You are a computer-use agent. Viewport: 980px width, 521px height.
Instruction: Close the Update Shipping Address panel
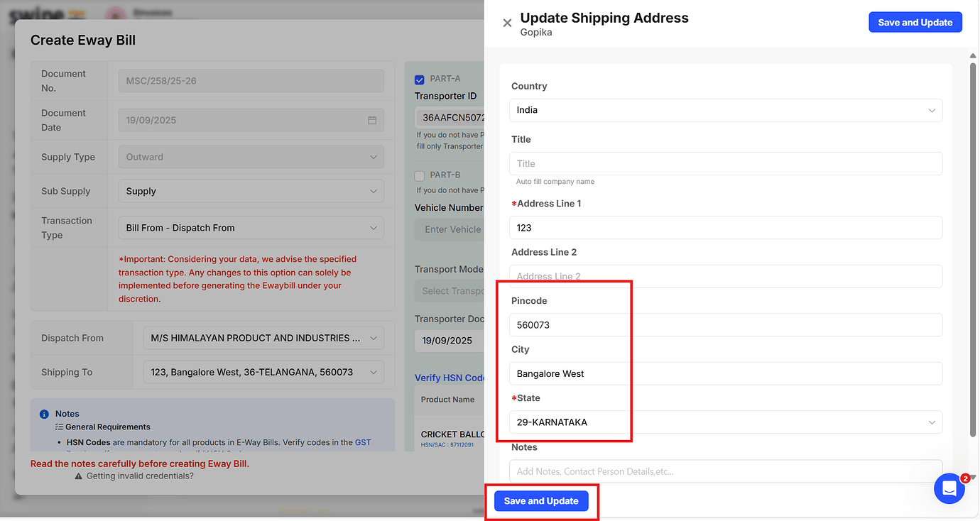click(x=507, y=23)
